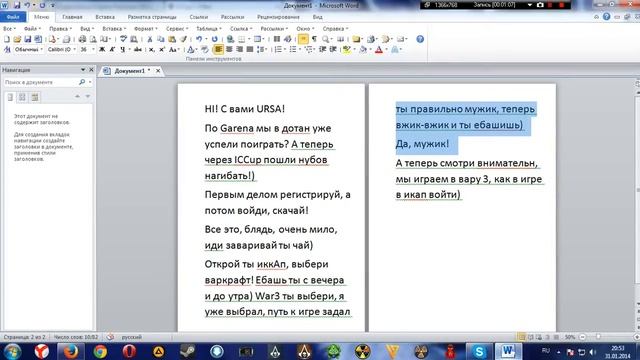640x360 pixels.
Task: Click the New document icon in the toolbar
Action: [x=7, y=39]
